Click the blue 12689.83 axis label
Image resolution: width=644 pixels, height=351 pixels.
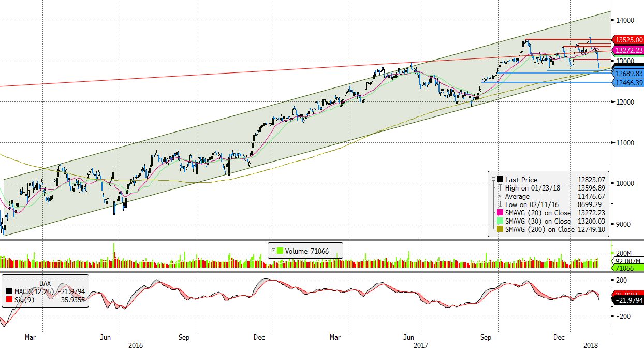[x=628, y=74]
